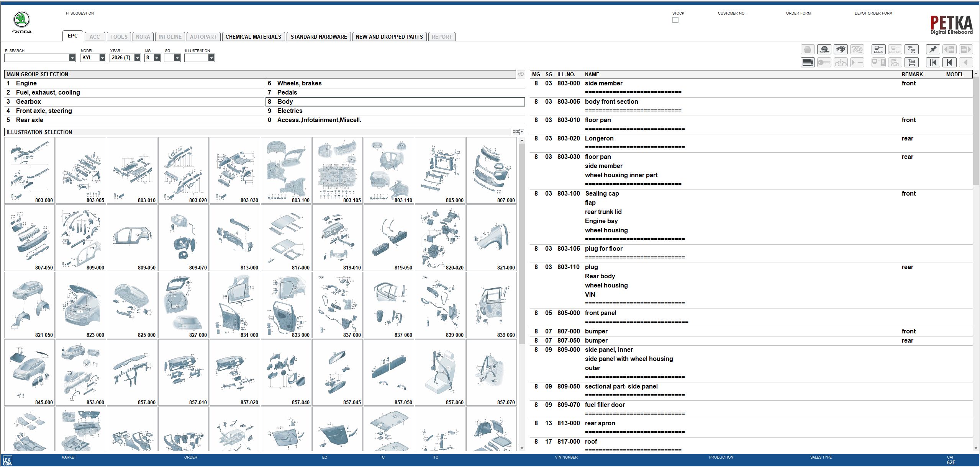Viewport: 980px width, 467px height.
Task: Open the MODEL dropdown showing KYL
Action: (x=102, y=58)
